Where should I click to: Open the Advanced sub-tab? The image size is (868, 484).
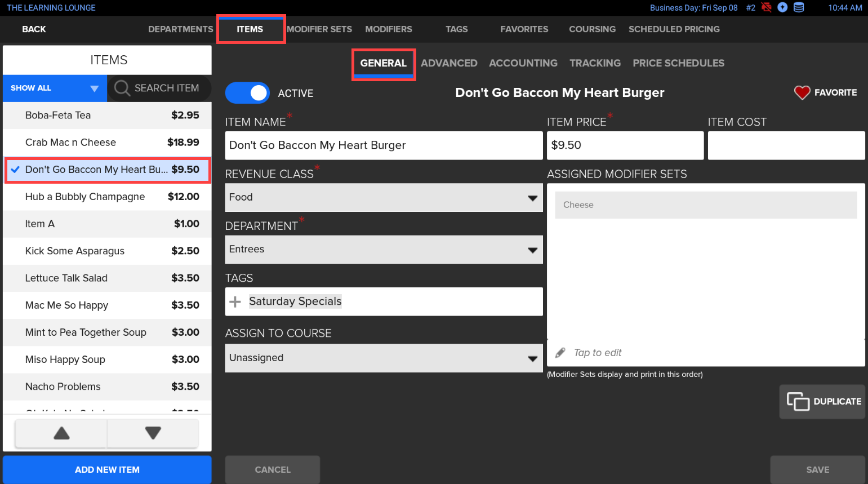point(449,63)
